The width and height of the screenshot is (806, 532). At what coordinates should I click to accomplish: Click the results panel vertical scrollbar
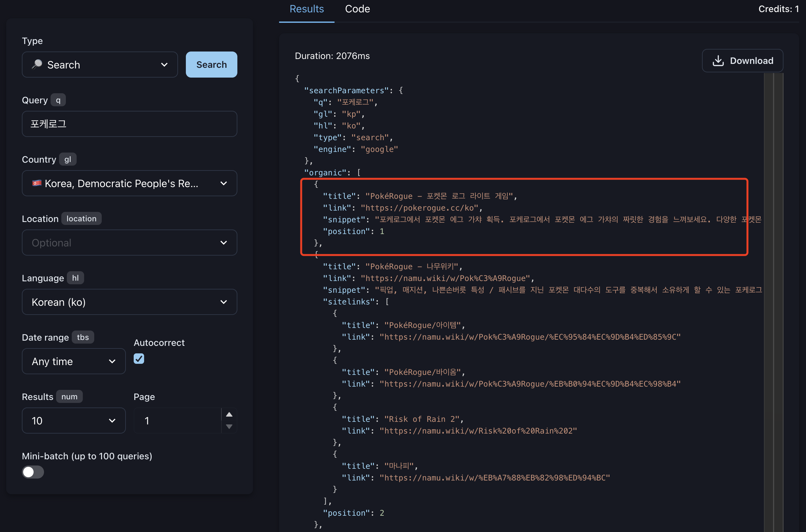(x=773, y=302)
